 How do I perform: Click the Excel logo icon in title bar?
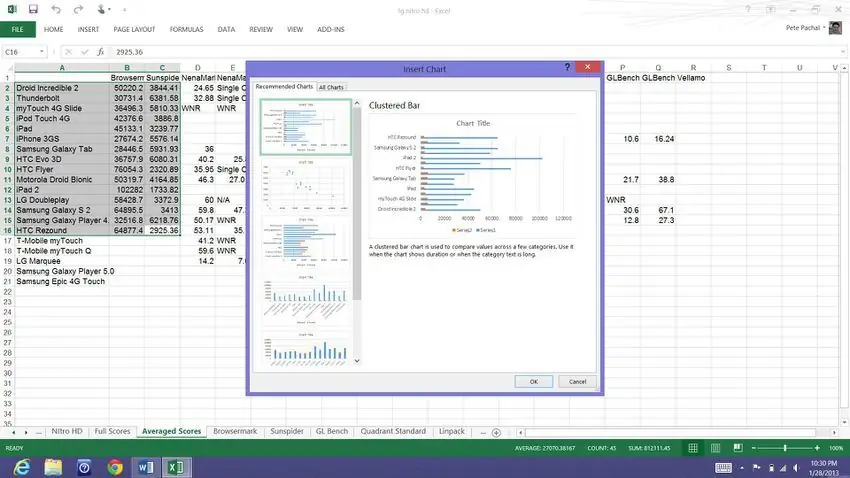pyautogui.click(x=11, y=9)
